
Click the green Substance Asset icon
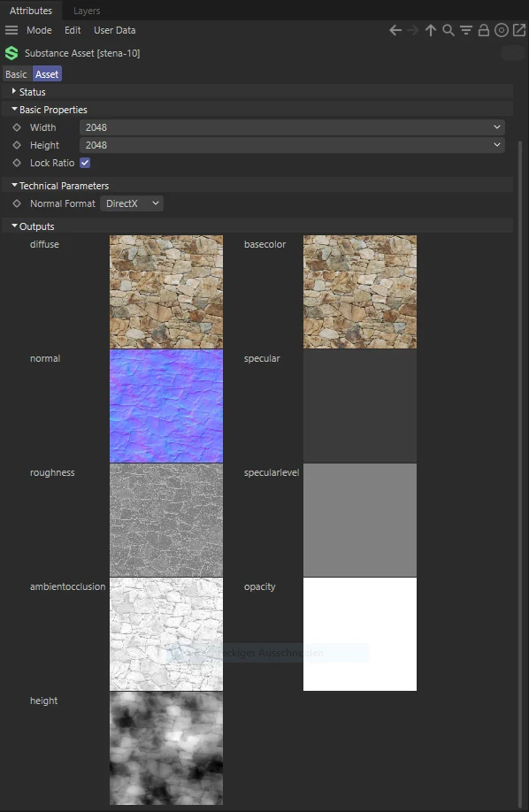click(11, 53)
